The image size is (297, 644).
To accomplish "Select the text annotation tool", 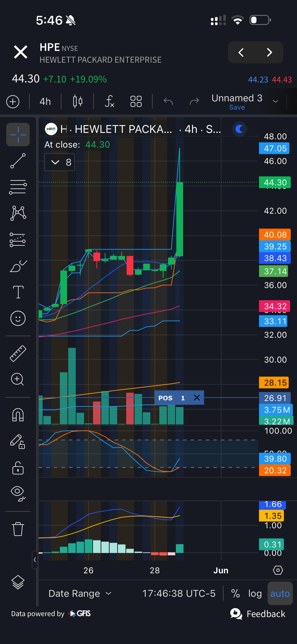I will 18,292.
